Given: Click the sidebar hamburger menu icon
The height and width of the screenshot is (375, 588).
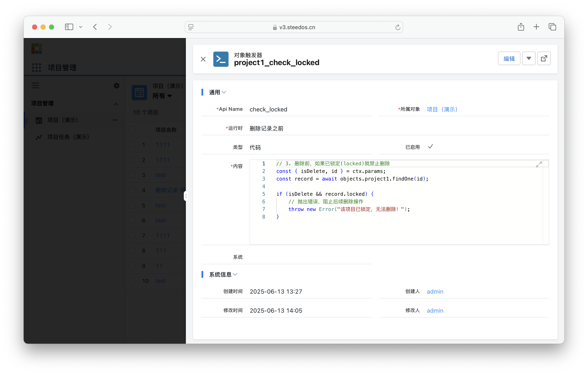Looking at the screenshot, I should [35, 86].
